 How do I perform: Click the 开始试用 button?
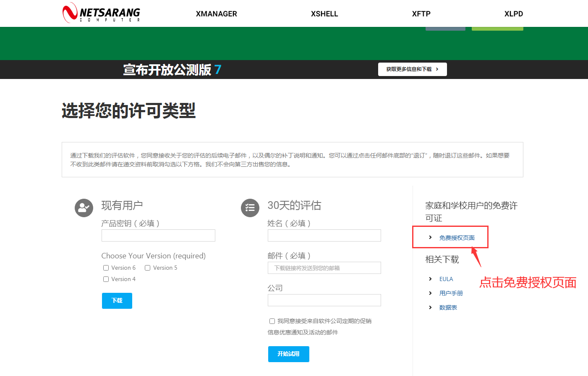click(x=289, y=354)
